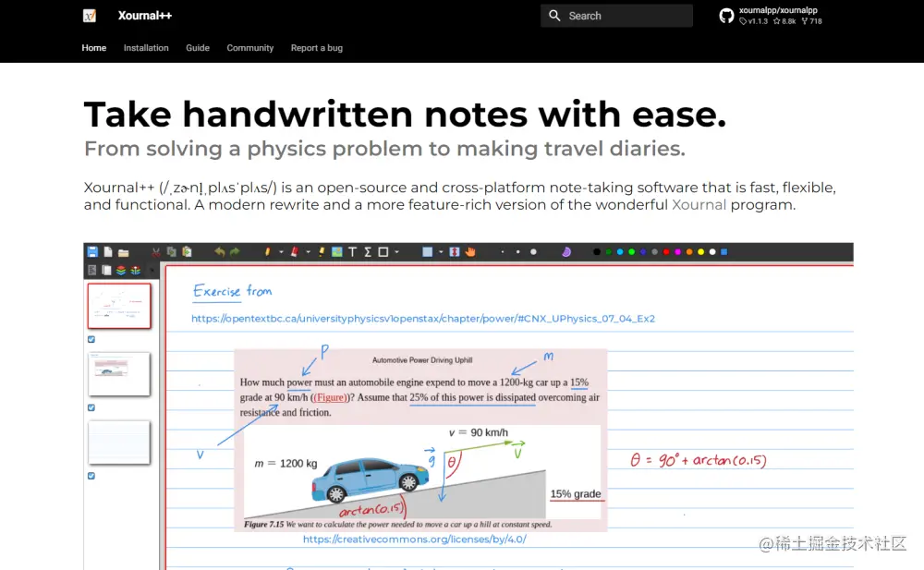
Task: Click the Redo arrow icon
Action: pyautogui.click(x=235, y=251)
